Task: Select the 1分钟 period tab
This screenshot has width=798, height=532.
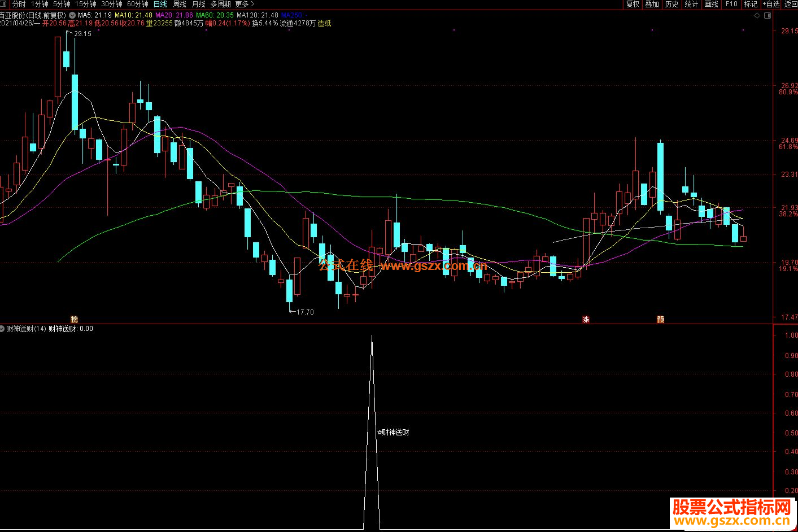Action: (40, 4)
